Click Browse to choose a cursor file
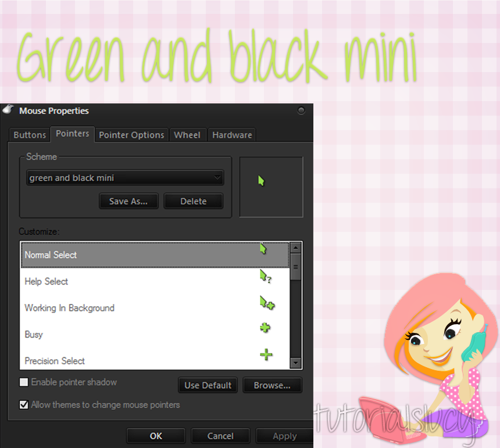This screenshot has width=500, height=448. tap(272, 385)
